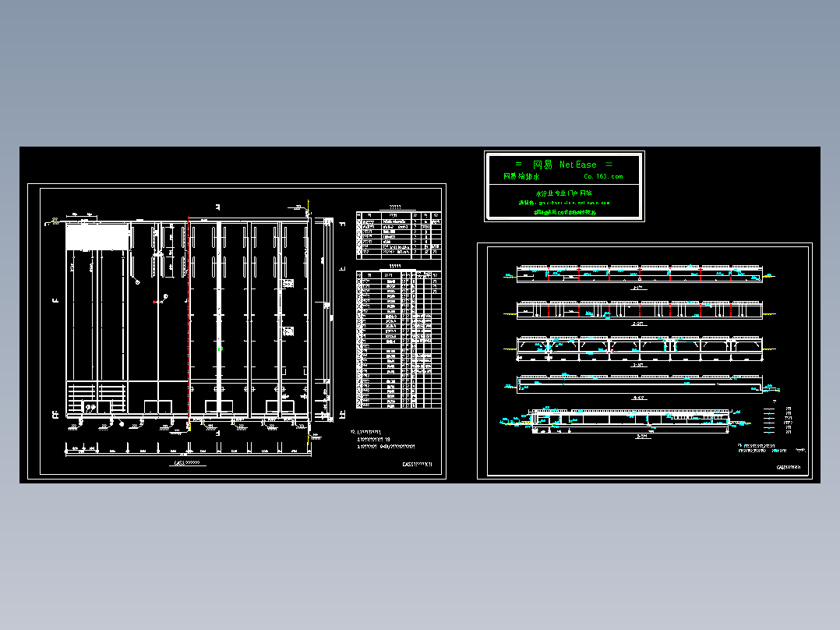The width and height of the screenshot is (840, 630).
Task: Click the 5-5 section label
Action: 642,437
